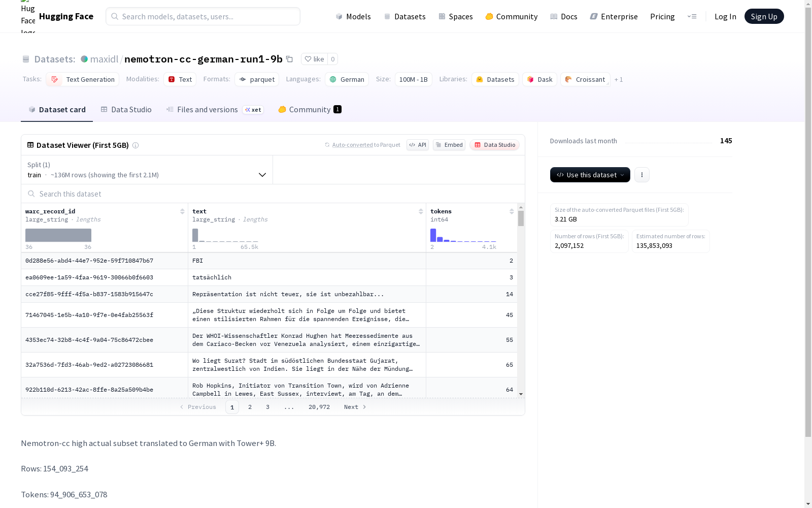This screenshot has height=508, width=812.
Task: Click the Dask library tag
Action: click(539, 79)
